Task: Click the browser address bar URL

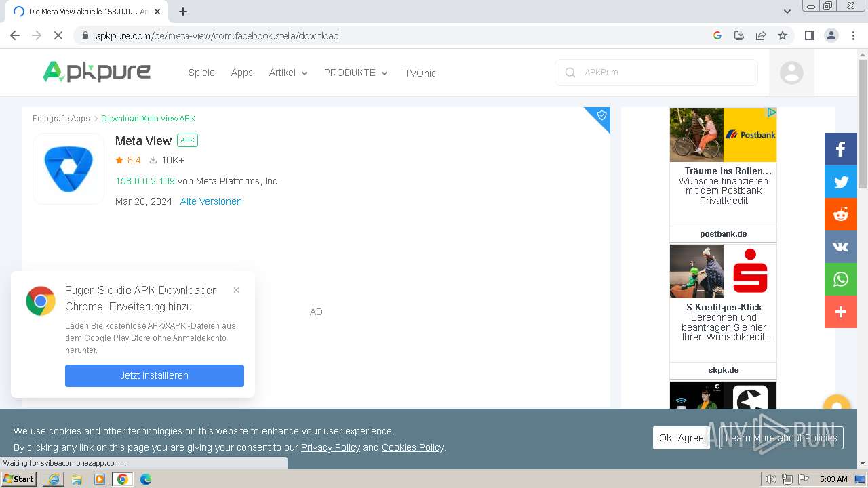Action: point(217,36)
